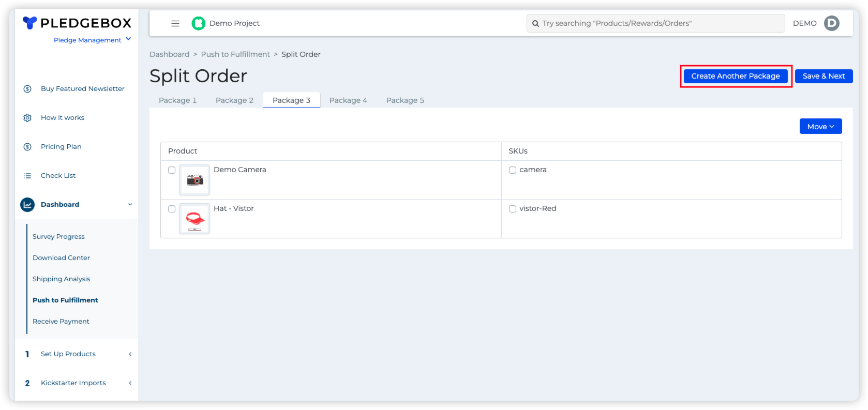Click the Demo Camera product thumbnail
The height and width of the screenshot is (410, 868).
pyautogui.click(x=194, y=180)
